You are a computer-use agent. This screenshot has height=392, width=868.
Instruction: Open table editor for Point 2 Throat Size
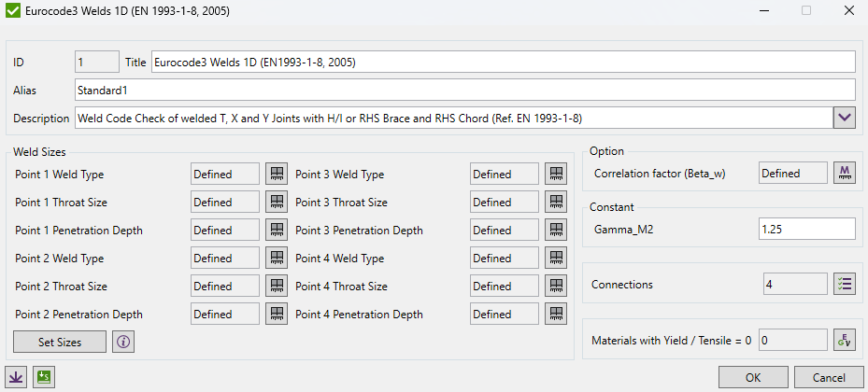[277, 287]
